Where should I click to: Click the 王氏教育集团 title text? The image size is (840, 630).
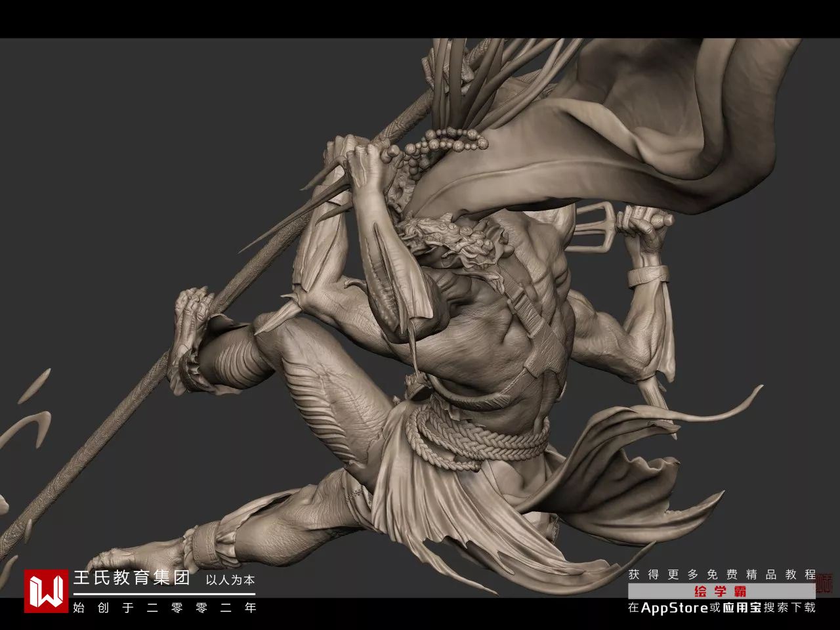point(132,578)
